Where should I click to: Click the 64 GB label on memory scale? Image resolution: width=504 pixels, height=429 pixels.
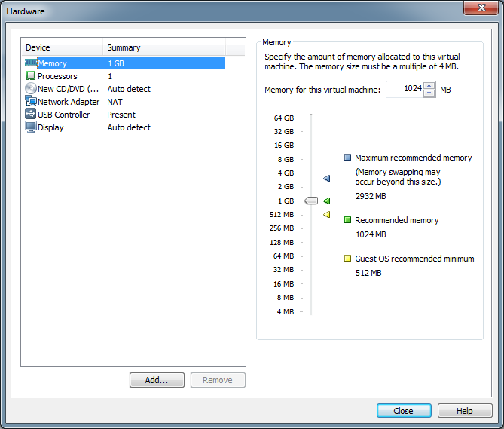point(284,118)
